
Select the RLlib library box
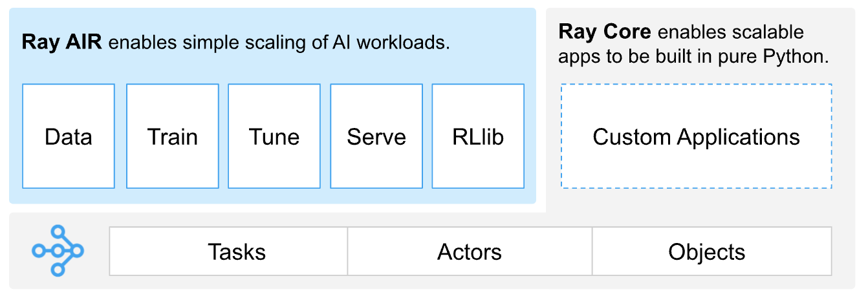(x=478, y=136)
